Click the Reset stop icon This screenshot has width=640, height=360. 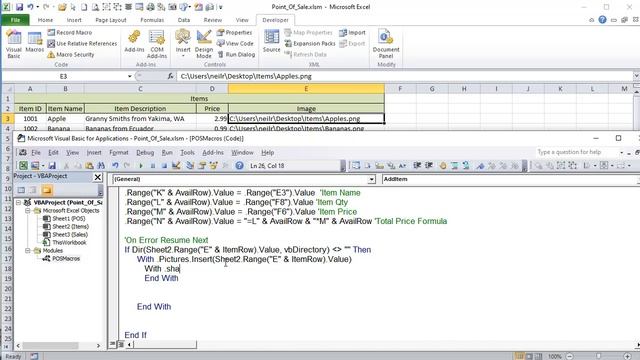pyautogui.click(x=164, y=166)
